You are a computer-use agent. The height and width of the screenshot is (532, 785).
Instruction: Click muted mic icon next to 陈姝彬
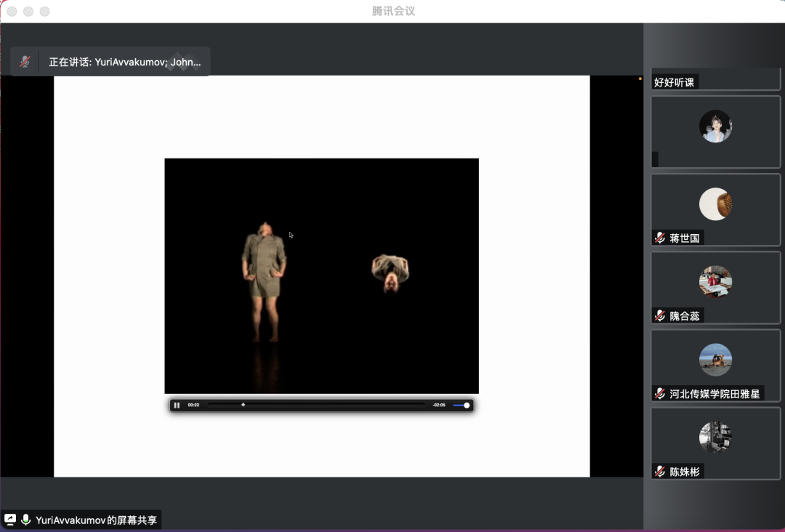click(660, 471)
